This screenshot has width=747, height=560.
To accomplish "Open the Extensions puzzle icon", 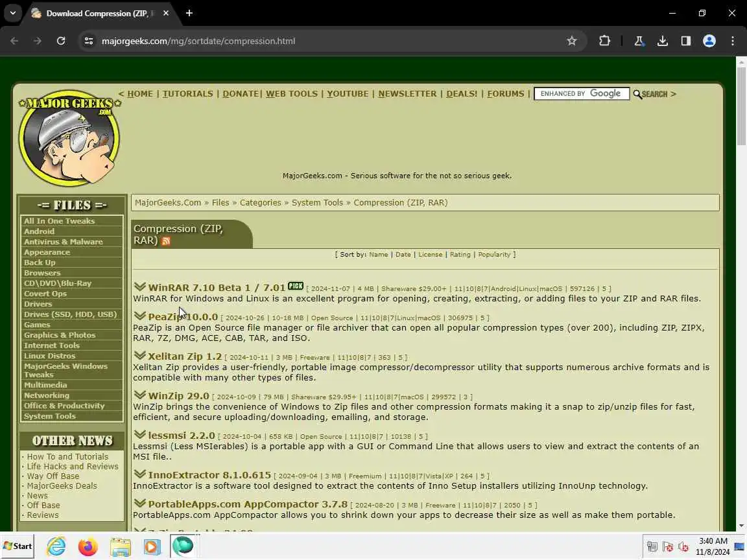I will (x=604, y=41).
